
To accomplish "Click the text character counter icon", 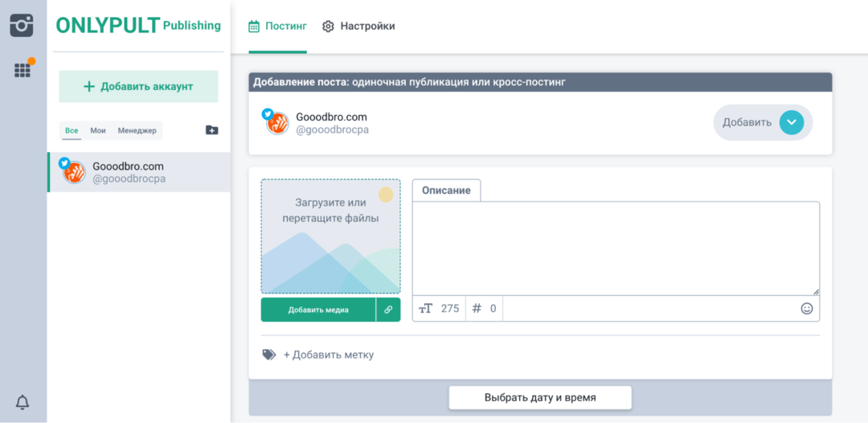I will (x=426, y=308).
